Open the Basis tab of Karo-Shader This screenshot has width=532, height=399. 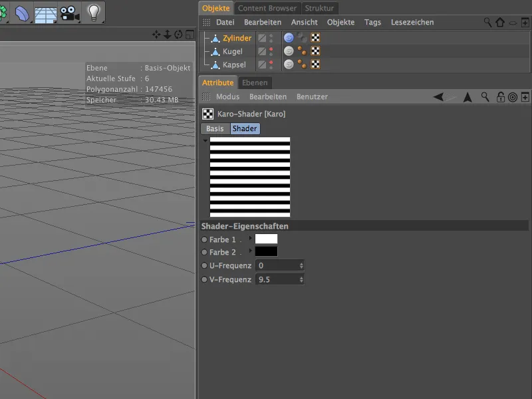[215, 128]
